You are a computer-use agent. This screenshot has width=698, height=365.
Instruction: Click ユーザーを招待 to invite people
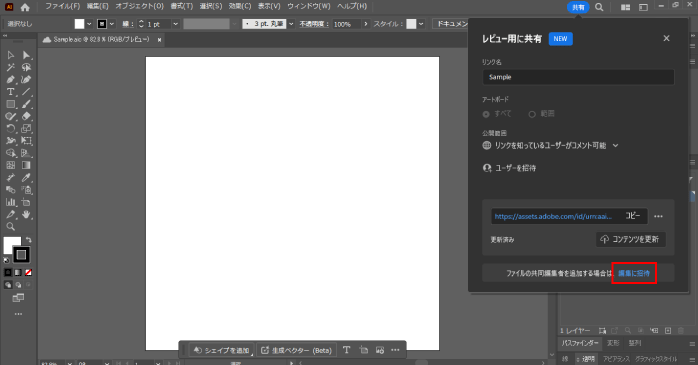coord(509,168)
